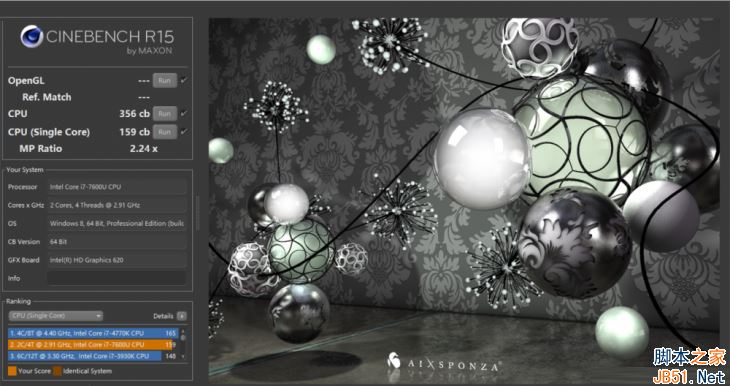
Task: Click the ranking list scrollbar thumb
Action: [x=183, y=337]
